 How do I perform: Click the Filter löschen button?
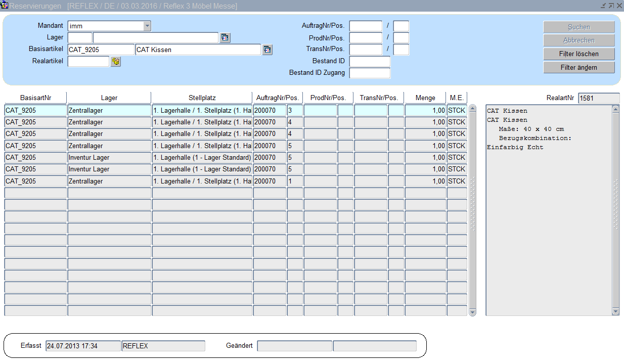579,54
